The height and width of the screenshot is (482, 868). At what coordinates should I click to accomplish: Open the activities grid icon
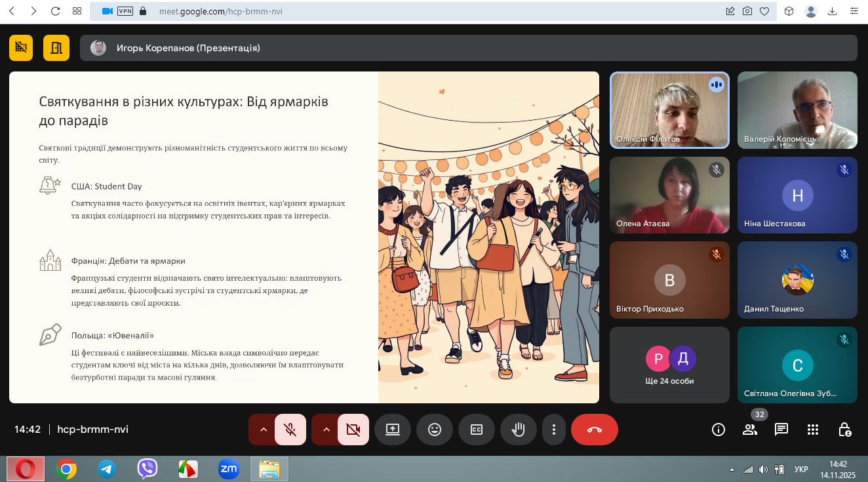point(813,430)
